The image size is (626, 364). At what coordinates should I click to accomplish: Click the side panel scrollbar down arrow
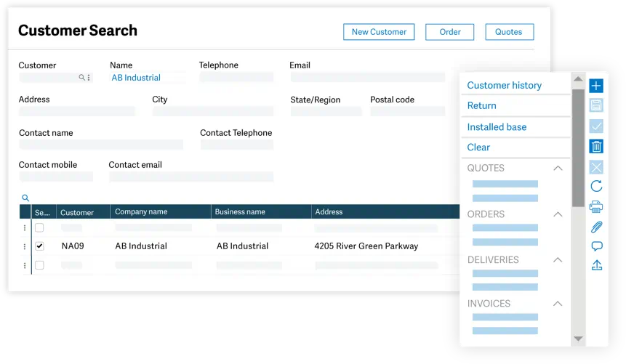(x=578, y=339)
